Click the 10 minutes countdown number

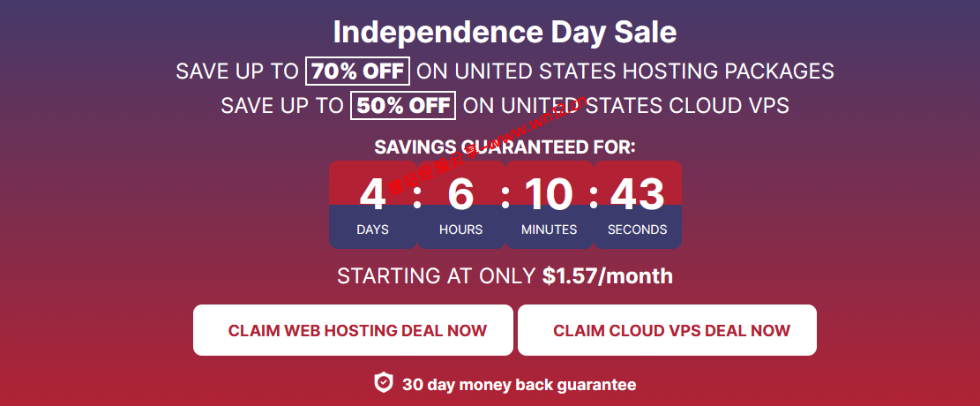[x=549, y=194]
